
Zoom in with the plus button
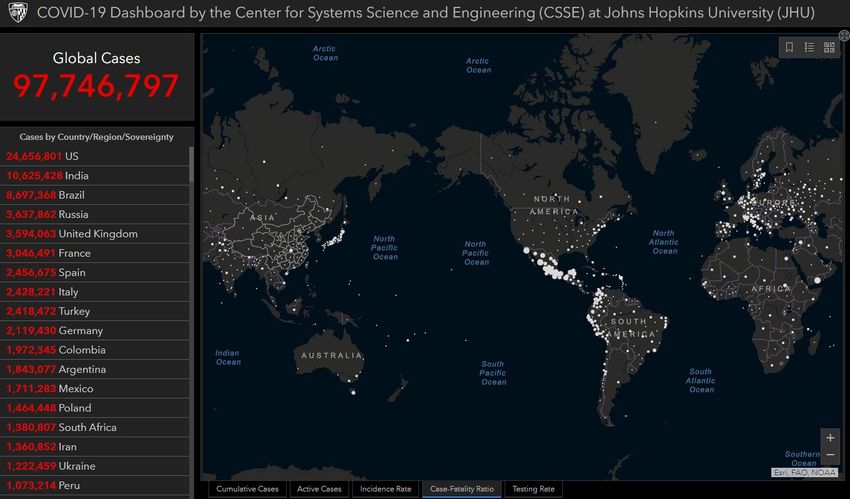point(830,437)
